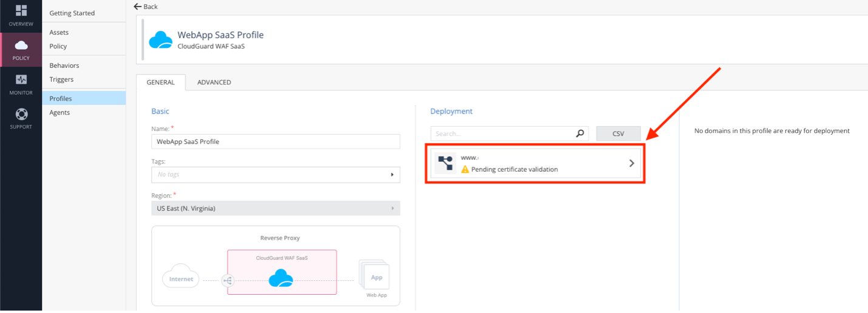This screenshot has width=868, height=313.
Task: Select Profiles in sidebar
Action: click(x=84, y=98)
